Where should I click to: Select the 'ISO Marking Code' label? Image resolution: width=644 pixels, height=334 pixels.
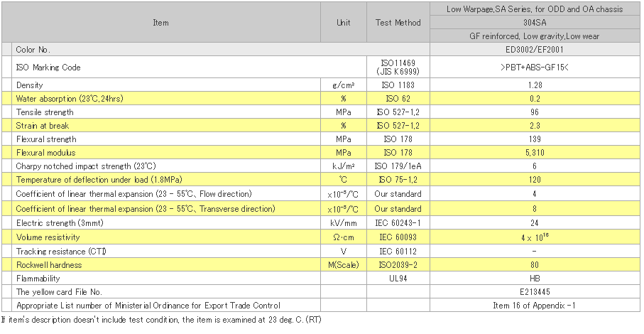pyautogui.click(x=48, y=68)
